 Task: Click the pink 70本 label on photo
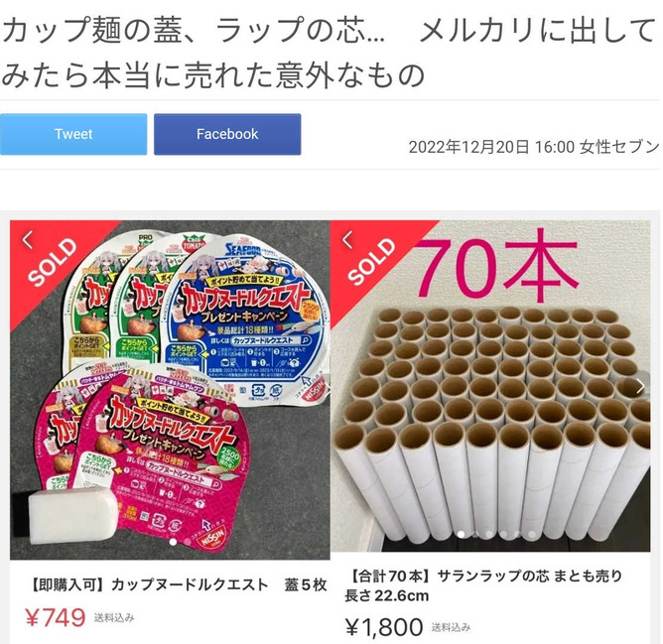point(497,265)
